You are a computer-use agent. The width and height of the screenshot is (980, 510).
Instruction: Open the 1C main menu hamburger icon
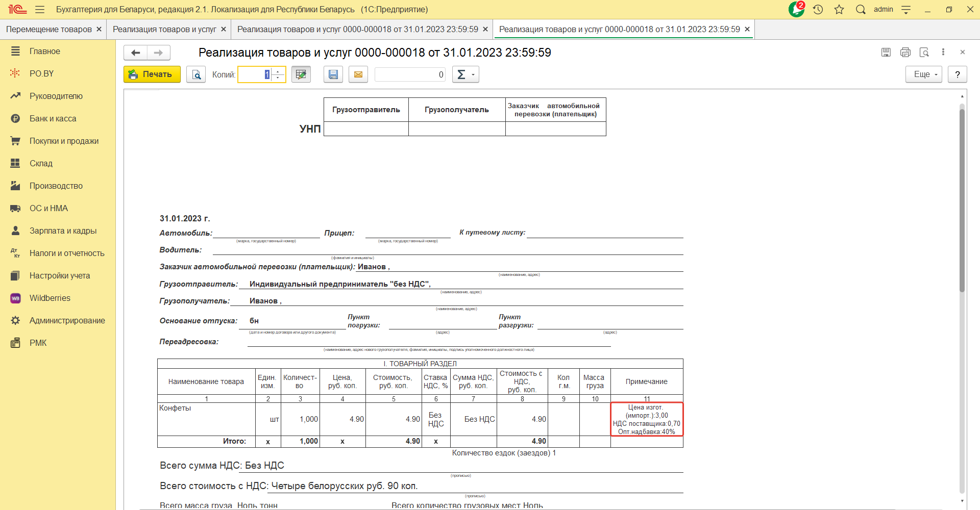(x=40, y=10)
